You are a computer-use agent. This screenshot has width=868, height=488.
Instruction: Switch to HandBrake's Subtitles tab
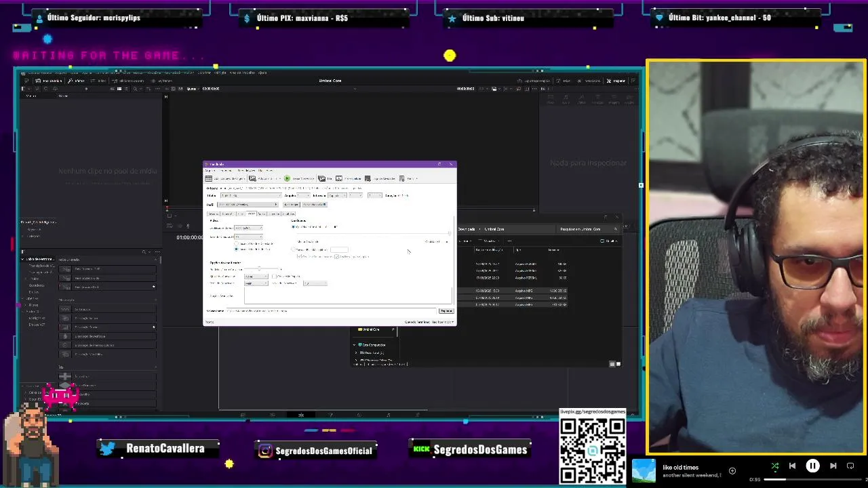[274, 214]
